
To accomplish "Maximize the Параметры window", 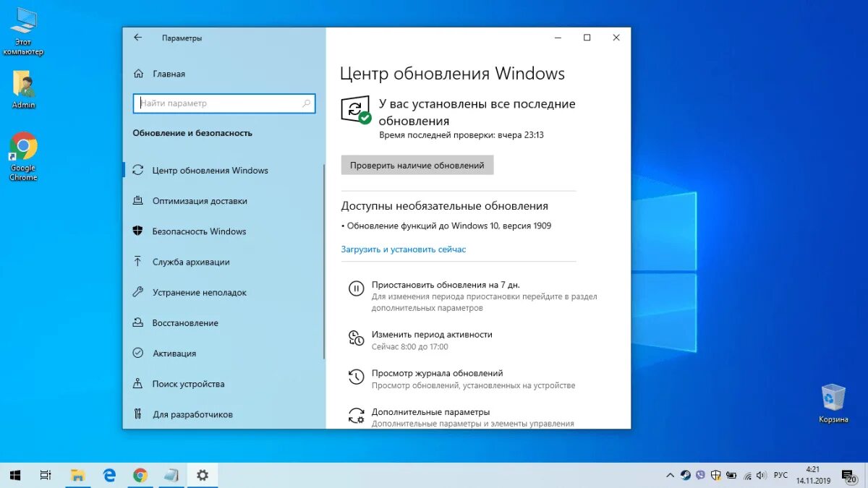I will [587, 38].
